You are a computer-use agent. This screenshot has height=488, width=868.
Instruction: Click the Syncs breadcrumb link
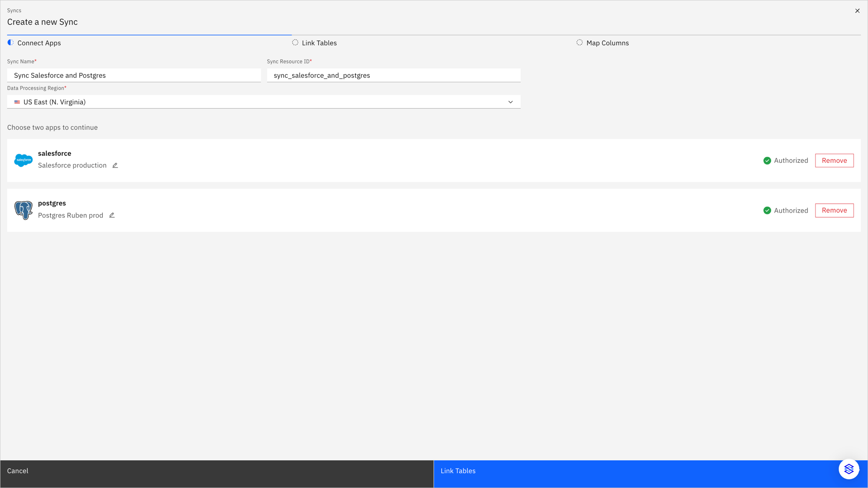click(x=14, y=10)
